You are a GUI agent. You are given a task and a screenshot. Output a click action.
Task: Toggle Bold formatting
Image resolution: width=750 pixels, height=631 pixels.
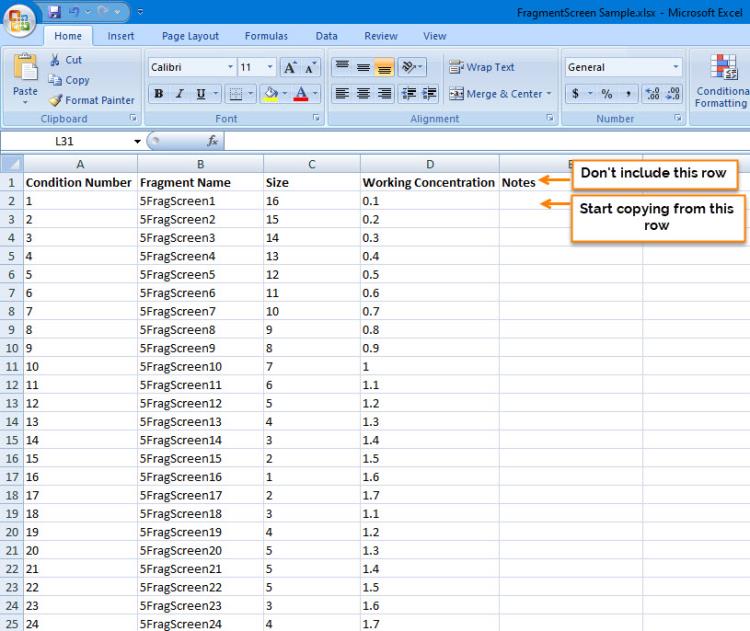159,94
